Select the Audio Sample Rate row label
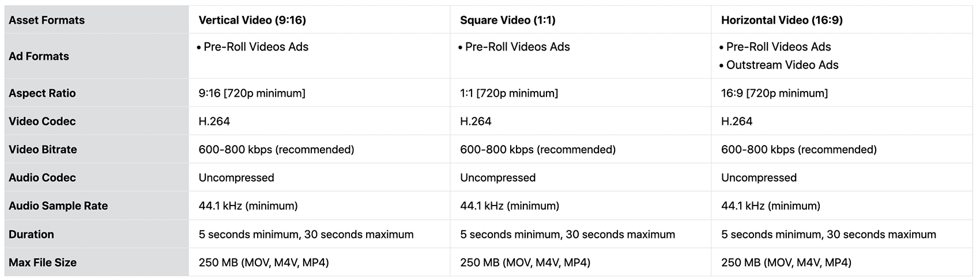Viewport: 980px width, 278px height. click(x=58, y=206)
